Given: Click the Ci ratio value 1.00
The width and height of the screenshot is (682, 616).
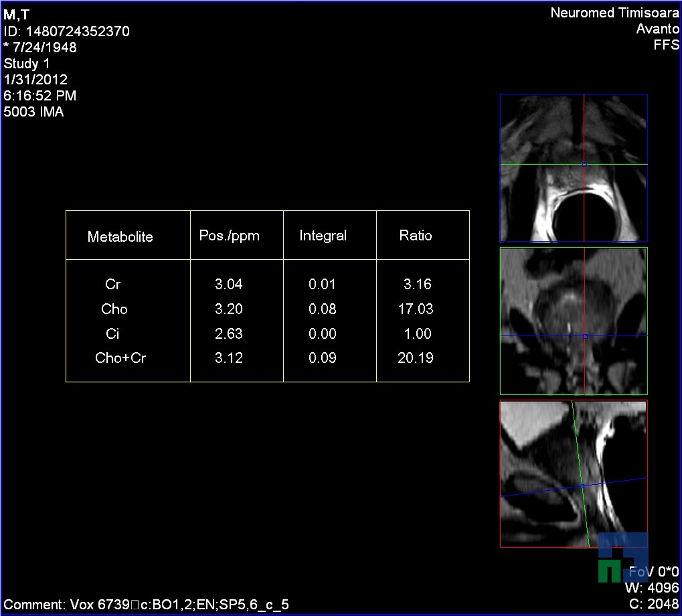Looking at the screenshot, I should pos(417,333).
